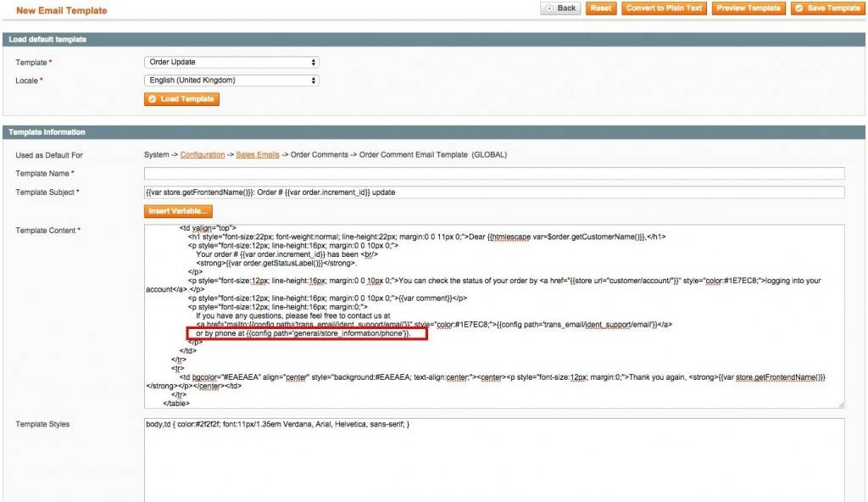Click the Load Template button icon
Screen dimensions: 868x502
(153, 99)
